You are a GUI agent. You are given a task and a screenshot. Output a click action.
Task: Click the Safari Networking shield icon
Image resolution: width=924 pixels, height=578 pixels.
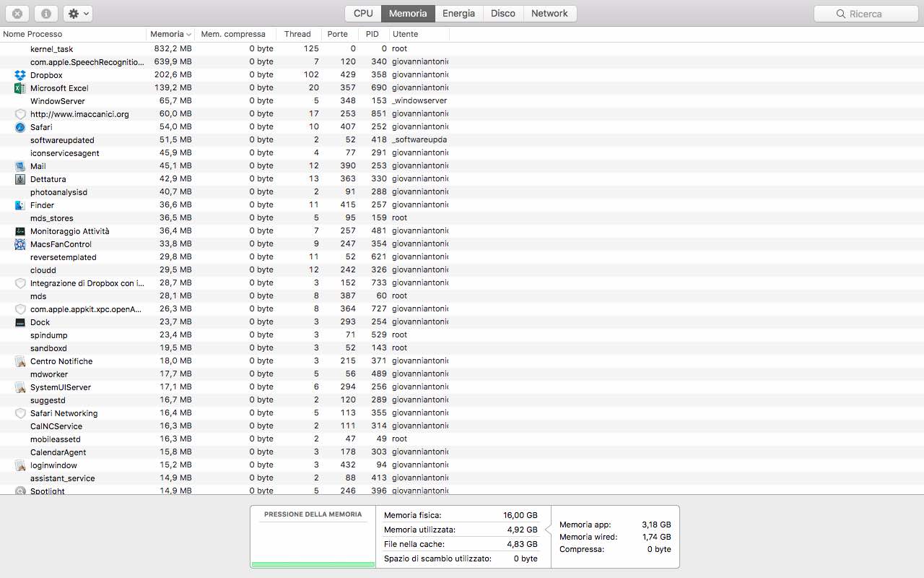coord(20,413)
